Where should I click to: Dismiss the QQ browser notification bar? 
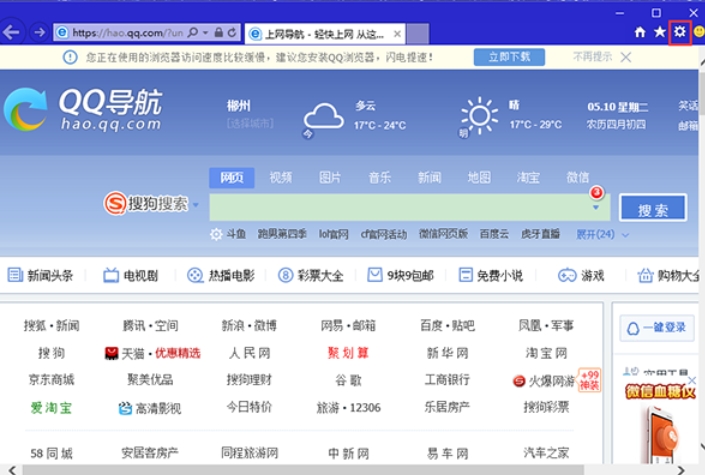tap(626, 57)
